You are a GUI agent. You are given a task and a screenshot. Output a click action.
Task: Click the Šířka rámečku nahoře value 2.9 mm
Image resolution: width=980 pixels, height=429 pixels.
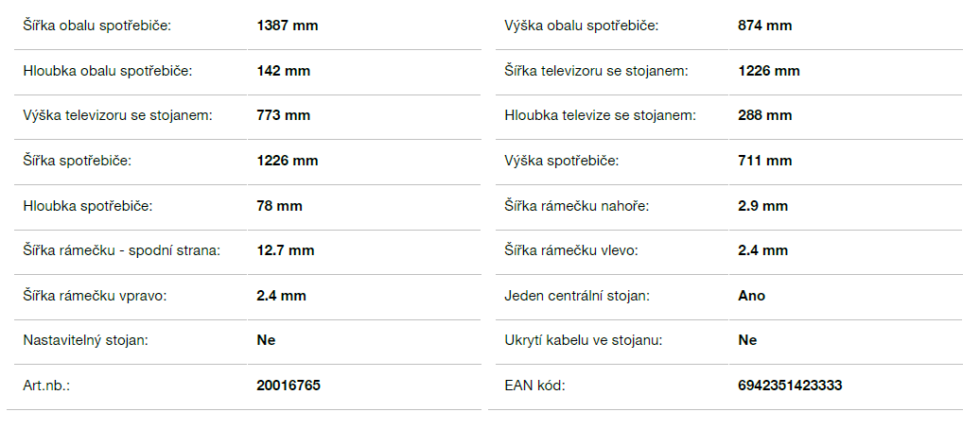(762, 205)
